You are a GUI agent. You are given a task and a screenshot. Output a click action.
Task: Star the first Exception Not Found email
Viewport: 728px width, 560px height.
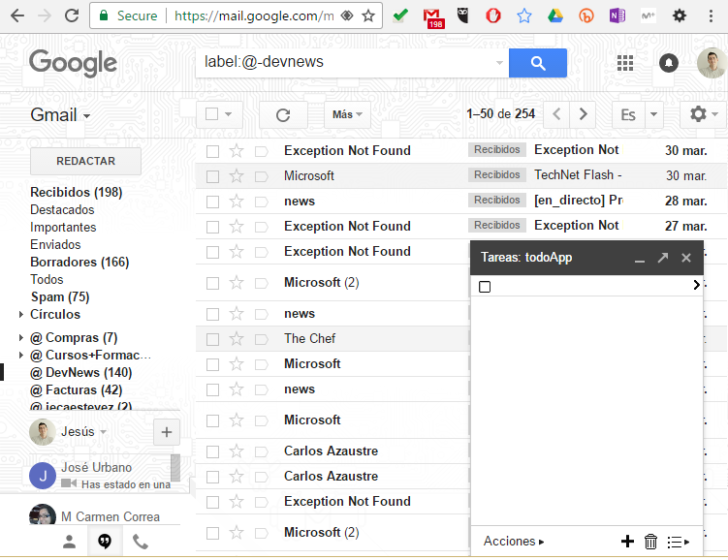(237, 151)
